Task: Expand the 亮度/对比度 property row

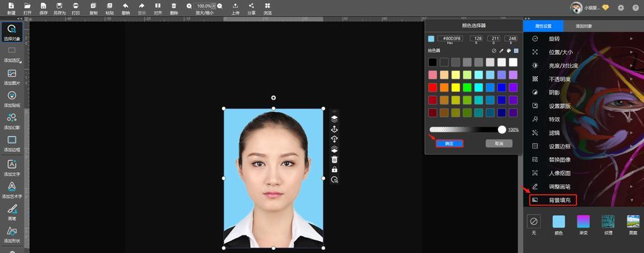Action: pyautogui.click(x=583, y=65)
